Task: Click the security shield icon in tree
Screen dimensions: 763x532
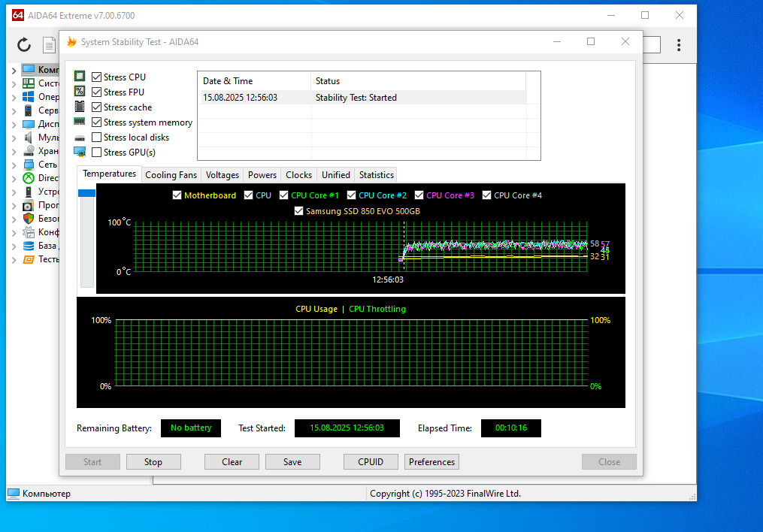Action: pos(29,219)
